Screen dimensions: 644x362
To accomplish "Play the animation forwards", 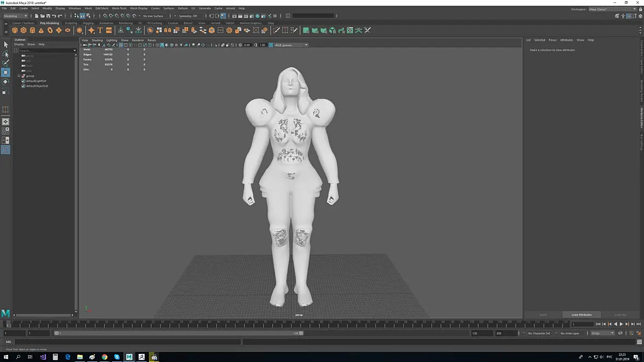I will coord(621,324).
